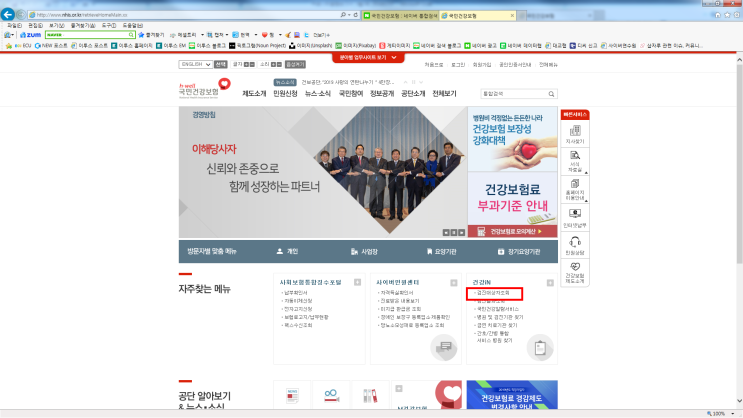
Task: Open 편집(E) menu
Action: pos(36,26)
